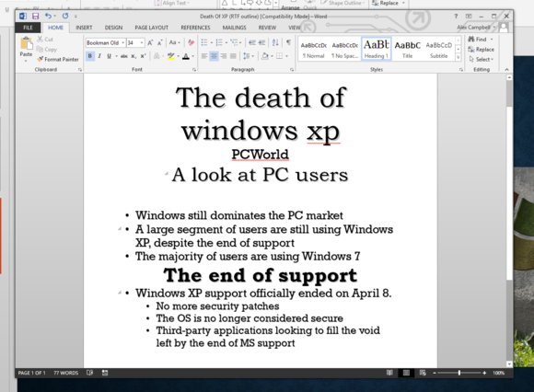The image size is (534, 392).
Task: Click the font color swatch
Action: click(186, 56)
